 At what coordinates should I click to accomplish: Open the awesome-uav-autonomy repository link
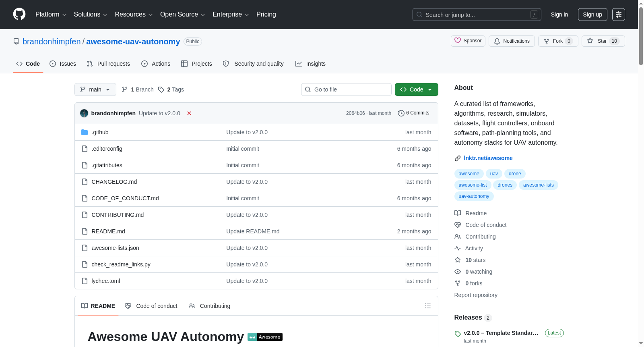click(133, 42)
